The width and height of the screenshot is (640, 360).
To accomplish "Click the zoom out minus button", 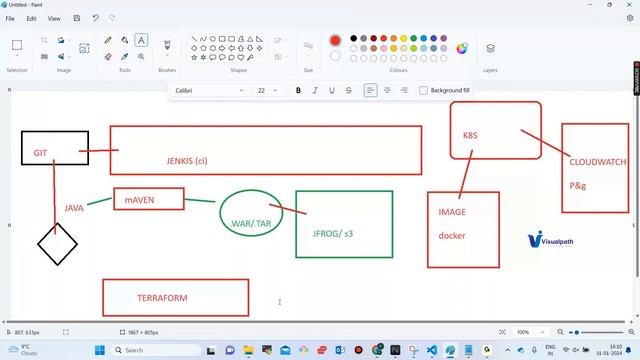I will tap(560, 332).
